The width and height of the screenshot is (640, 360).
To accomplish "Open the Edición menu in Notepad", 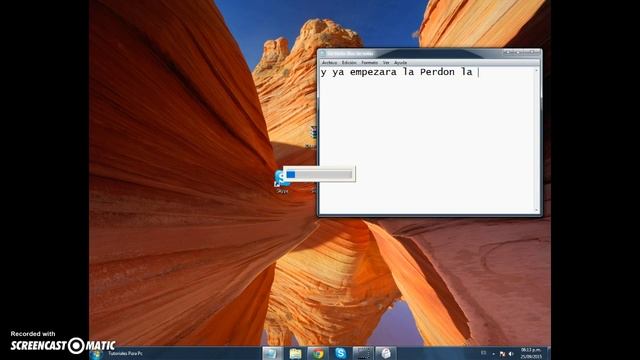I will (x=349, y=63).
